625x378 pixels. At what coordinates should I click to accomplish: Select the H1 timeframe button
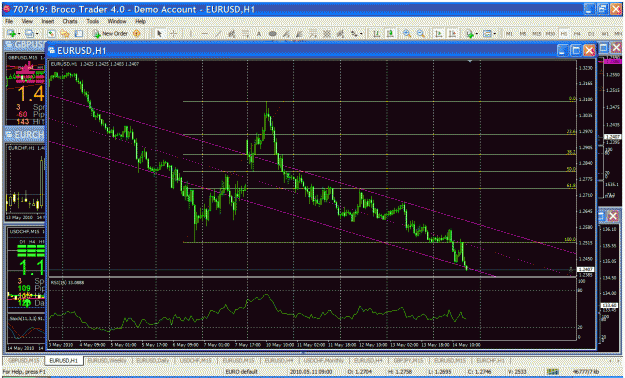point(564,34)
